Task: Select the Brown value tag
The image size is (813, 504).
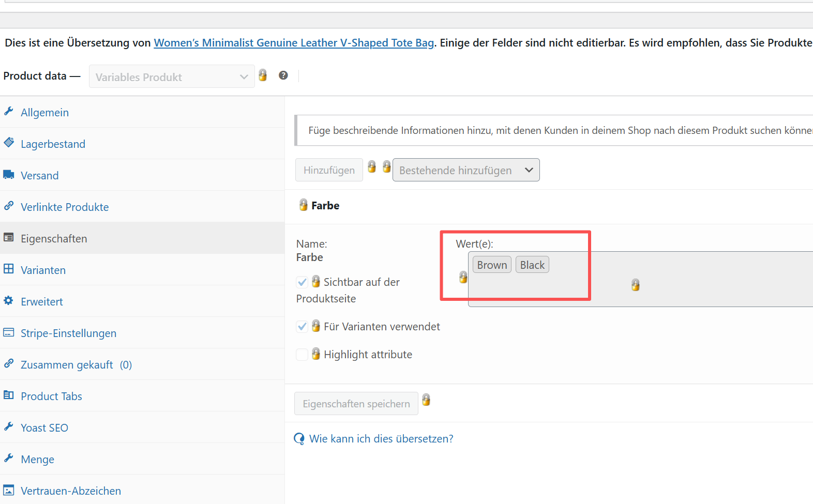Action: click(492, 265)
